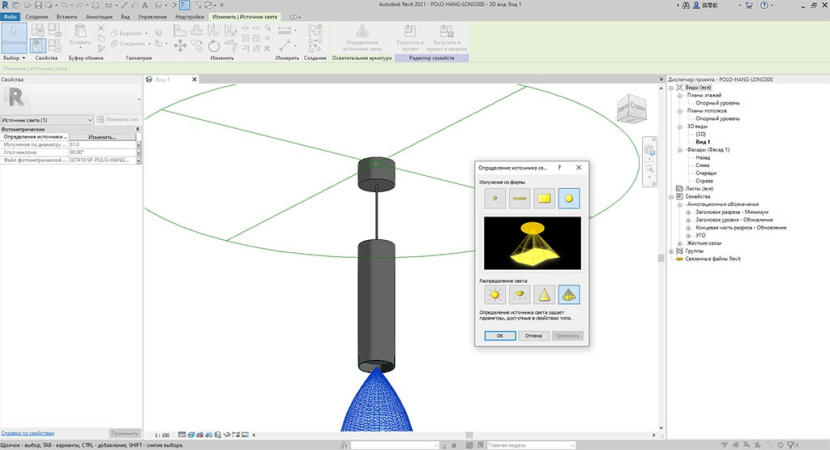
Task: Choose spot light distribution cone icon
Action: pyautogui.click(x=544, y=295)
